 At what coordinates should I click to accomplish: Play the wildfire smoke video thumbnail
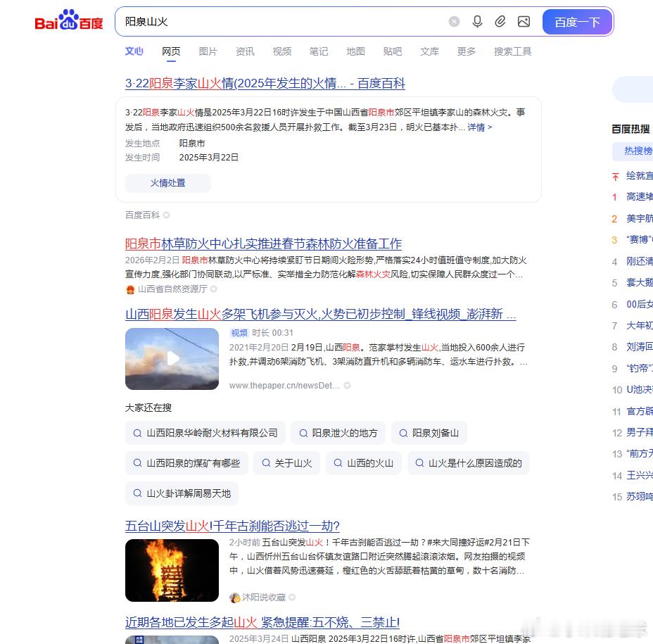(x=172, y=359)
